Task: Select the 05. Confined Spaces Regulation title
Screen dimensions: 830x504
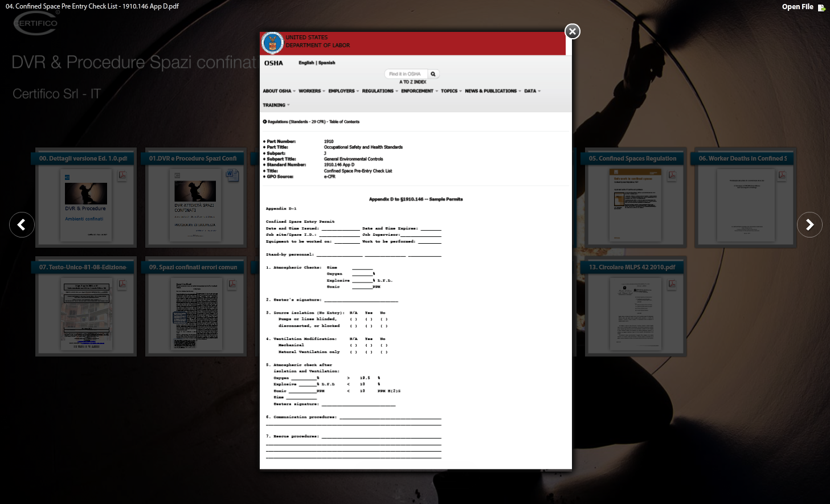Action: click(632, 158)
